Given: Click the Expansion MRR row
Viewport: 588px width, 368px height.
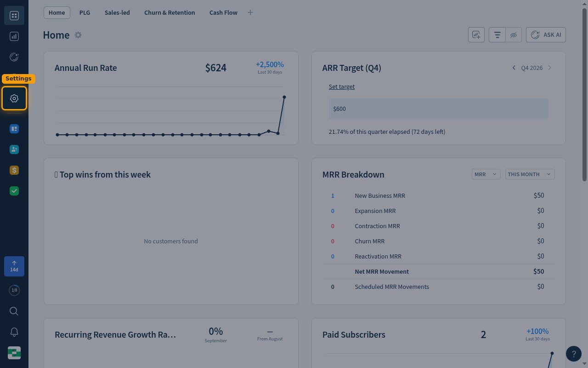Looking at the screenshot, I should click(x=439, y=211).
